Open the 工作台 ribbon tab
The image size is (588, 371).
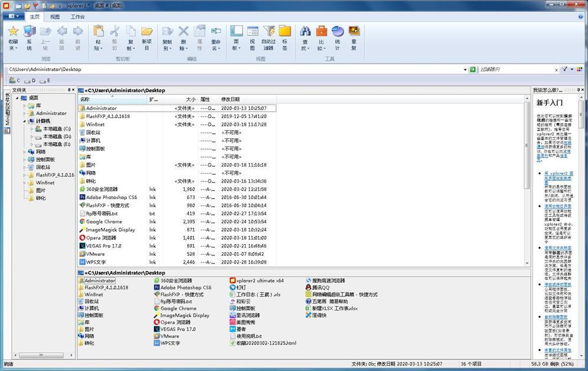[x=77, y=17]
